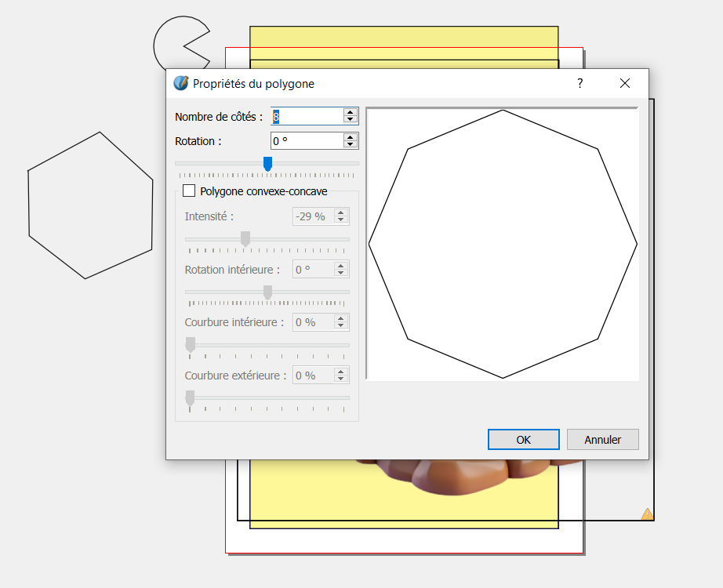Click the Rotation value field
The width and height of the screenshot is (723, 588).
coord(307,140)
